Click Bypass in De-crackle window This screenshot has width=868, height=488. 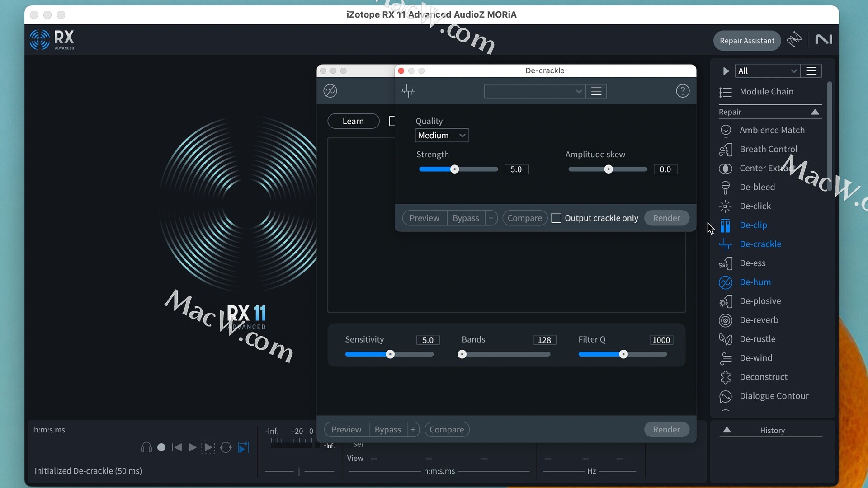(x=466, y=218)
